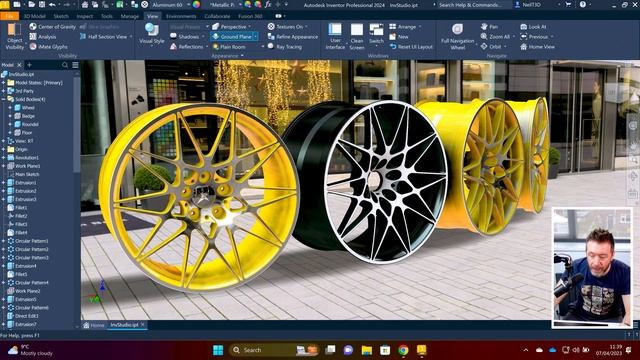Switch to the Sketch tab

click(x=61, y=16)
